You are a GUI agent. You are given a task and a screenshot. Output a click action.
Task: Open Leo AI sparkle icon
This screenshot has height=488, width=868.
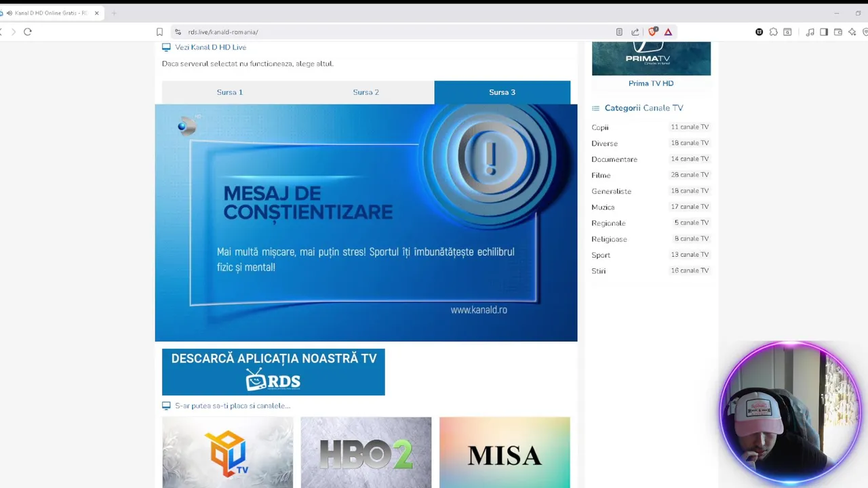pyautogui.click(x=852, y=32)
